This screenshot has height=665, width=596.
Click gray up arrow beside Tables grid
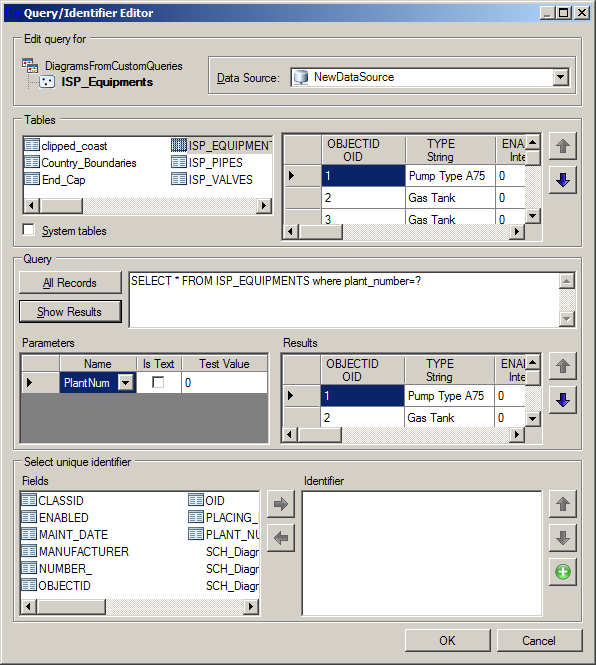point(562,146)
